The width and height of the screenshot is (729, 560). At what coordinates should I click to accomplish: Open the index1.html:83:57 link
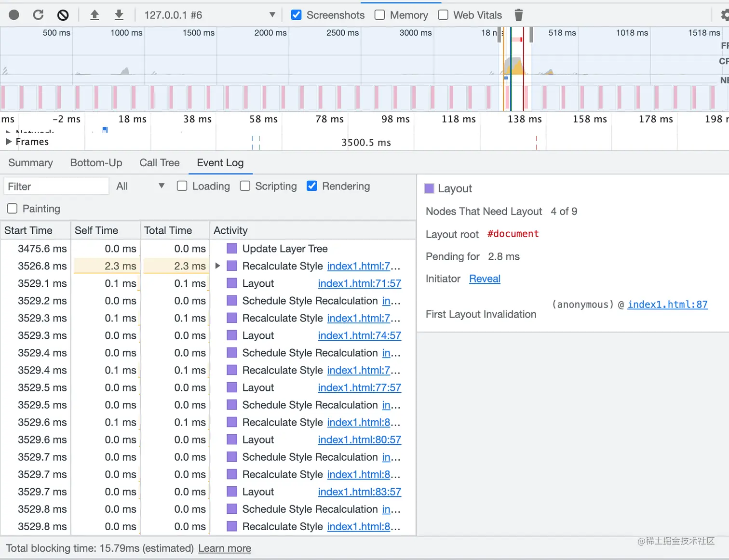coord(360,492)
